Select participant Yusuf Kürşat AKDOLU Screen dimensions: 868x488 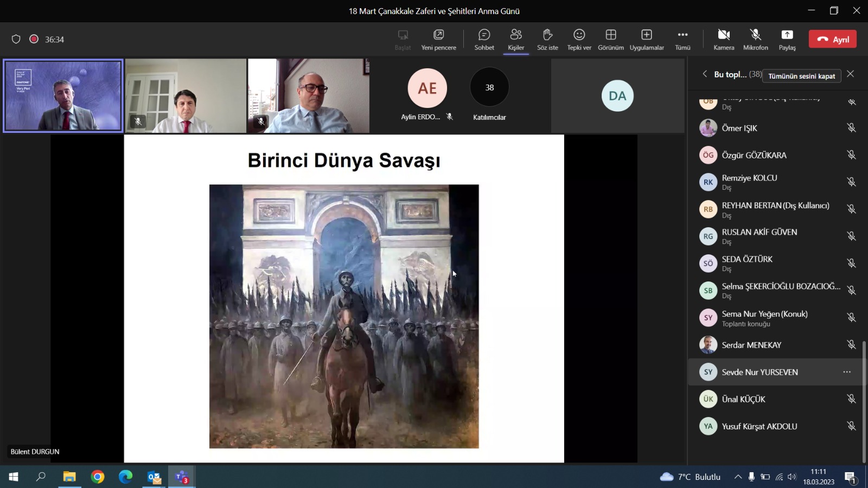coord(776,426)
